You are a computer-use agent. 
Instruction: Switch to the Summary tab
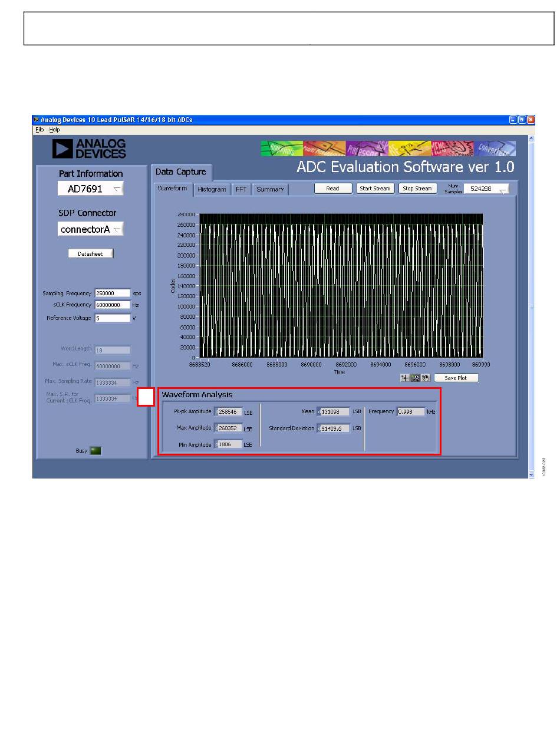(270, 189)
